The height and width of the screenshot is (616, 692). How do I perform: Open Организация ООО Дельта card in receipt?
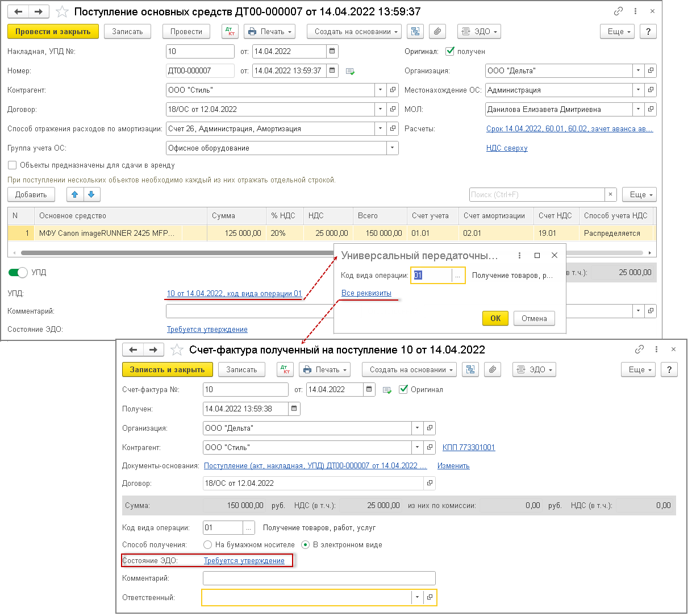(651, 71)
